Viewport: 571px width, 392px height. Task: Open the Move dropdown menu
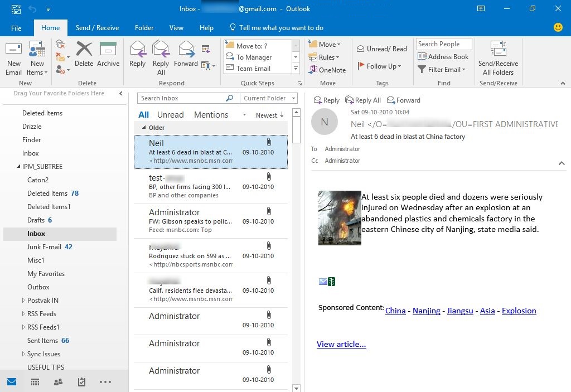point(325,45)
